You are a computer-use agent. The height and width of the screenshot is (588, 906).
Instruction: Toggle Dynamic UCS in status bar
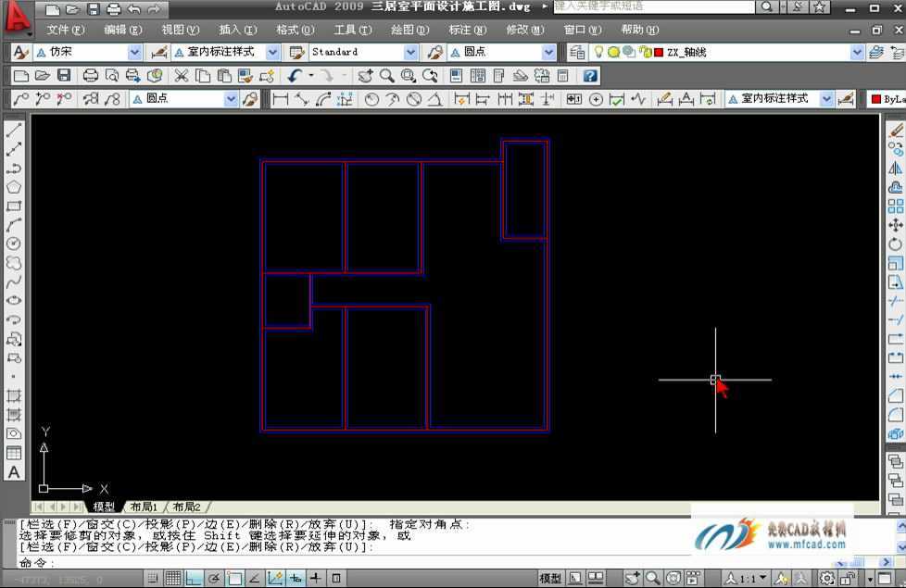276,578
